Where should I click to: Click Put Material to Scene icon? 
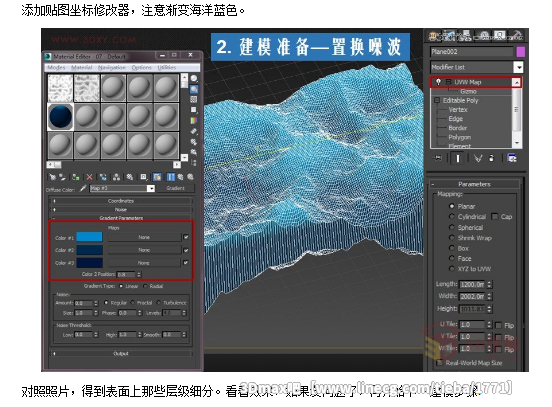pyautogui.click(x=62, y=177)
